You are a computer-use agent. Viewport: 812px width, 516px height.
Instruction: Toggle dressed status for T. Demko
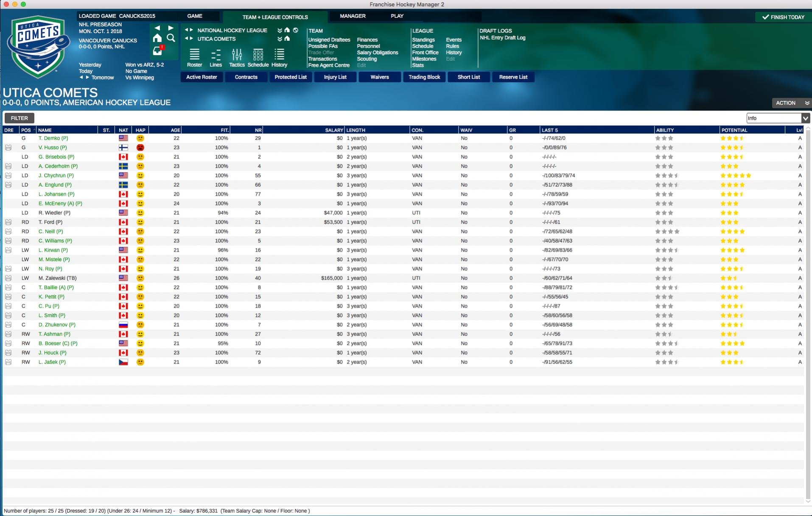click(x=8, y=138)
